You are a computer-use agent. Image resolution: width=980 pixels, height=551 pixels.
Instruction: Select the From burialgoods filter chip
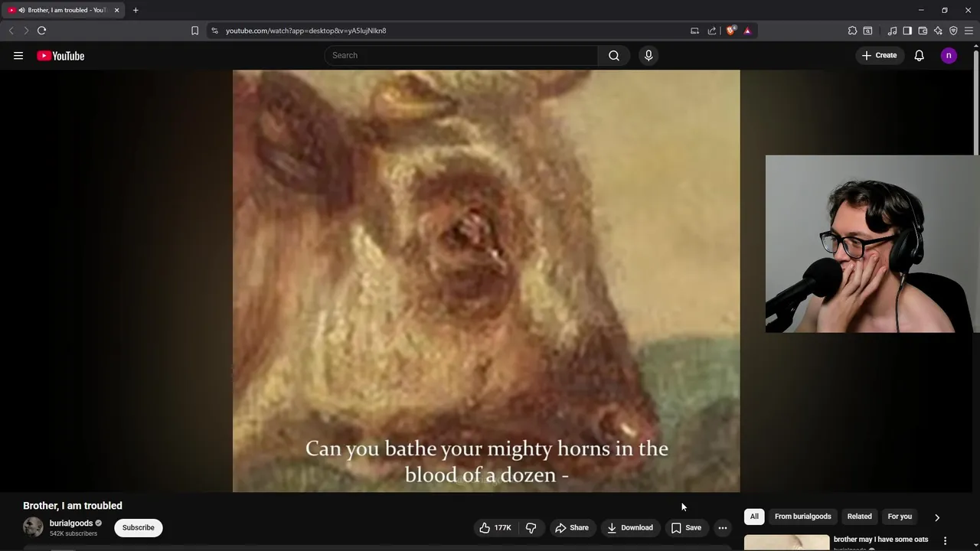click(x=802, y=517)
